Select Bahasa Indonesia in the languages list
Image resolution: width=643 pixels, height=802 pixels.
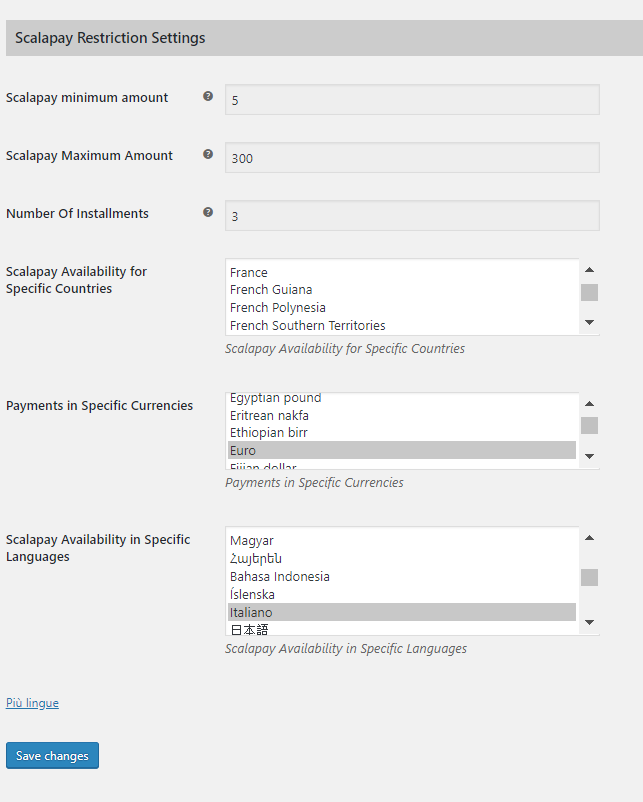click(x=402, y=576)
